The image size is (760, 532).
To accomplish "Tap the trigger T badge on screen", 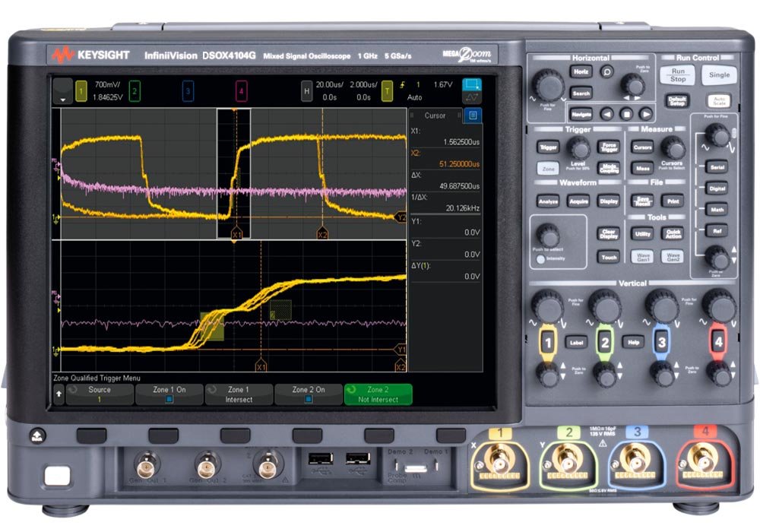I will click(x=387, y=90).
